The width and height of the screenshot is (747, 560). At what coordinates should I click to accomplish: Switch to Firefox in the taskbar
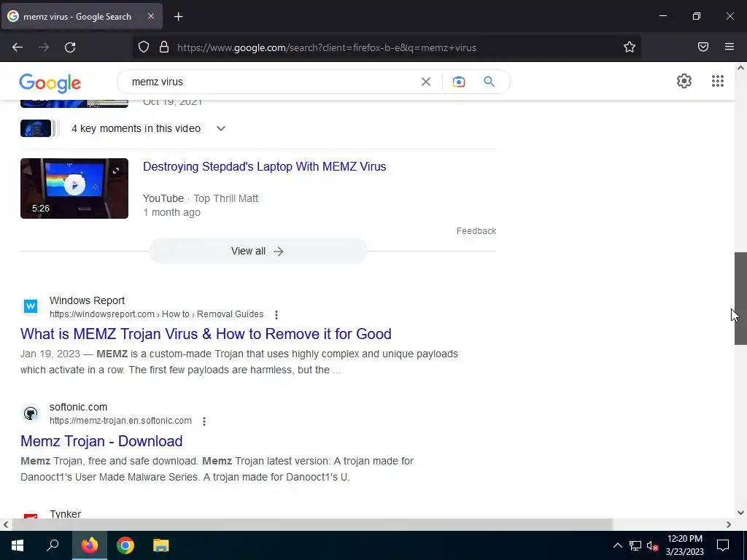[89, 545]
